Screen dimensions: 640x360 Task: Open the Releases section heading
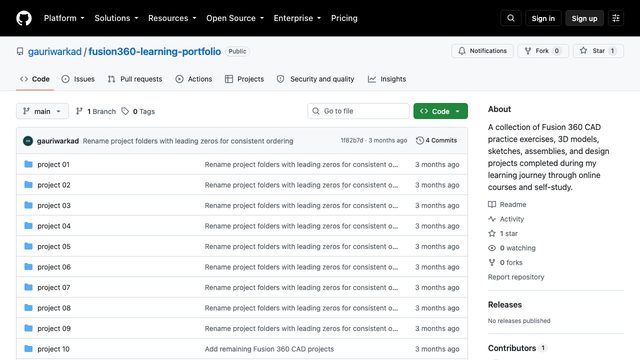click(x=505, y=304)
